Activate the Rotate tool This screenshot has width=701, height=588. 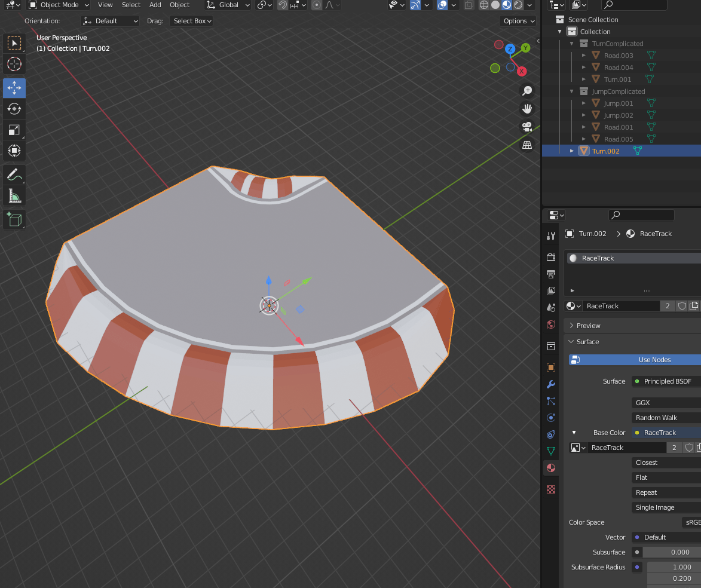14,109
